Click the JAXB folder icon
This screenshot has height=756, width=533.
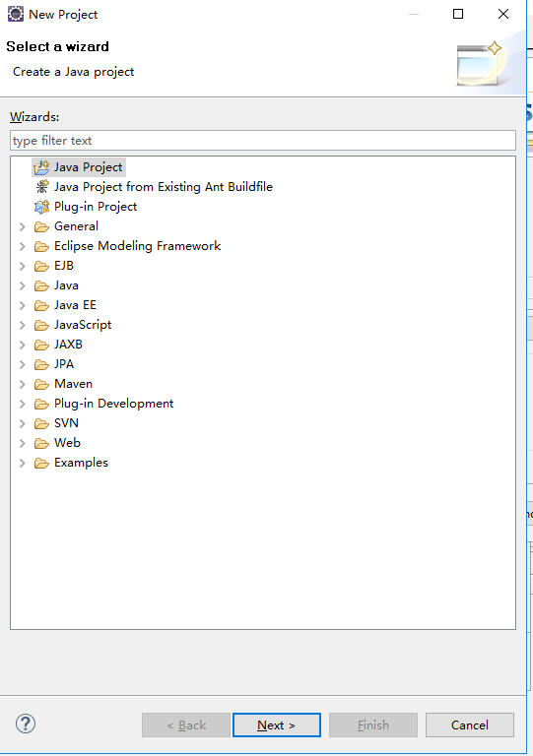pyautogui.click(x=42, y=345)
